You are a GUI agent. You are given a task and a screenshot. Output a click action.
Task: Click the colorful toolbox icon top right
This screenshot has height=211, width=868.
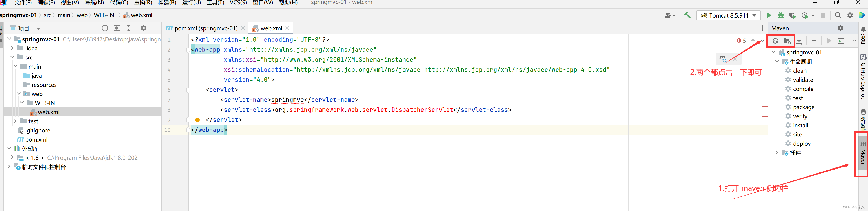[862, 15]
